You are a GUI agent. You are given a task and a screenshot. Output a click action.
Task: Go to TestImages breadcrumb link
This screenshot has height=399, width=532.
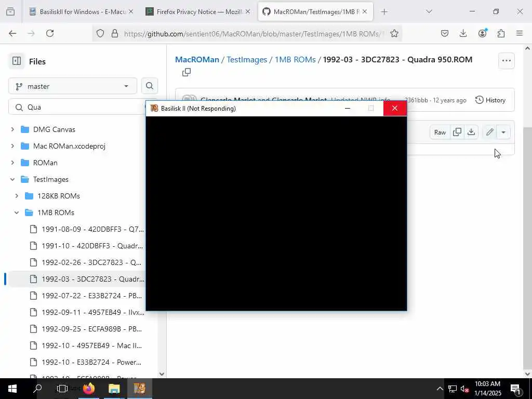pos(247,59)
